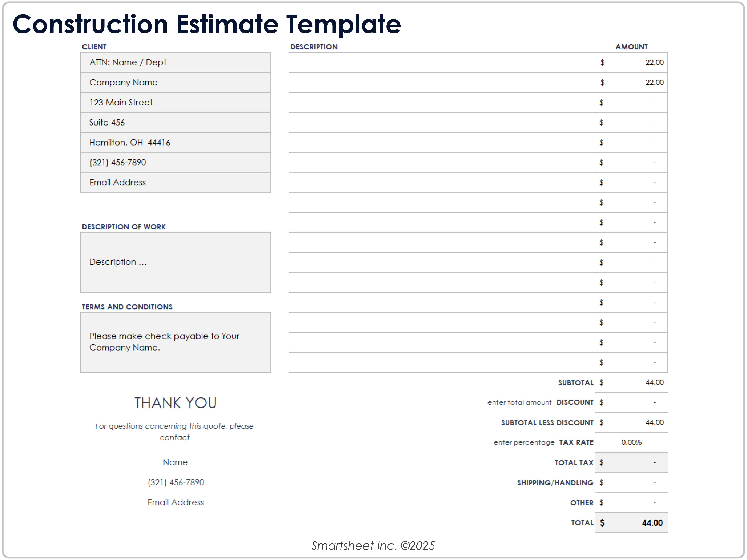Select the Total 44.00 cell
747x560 pixels.
631,523
